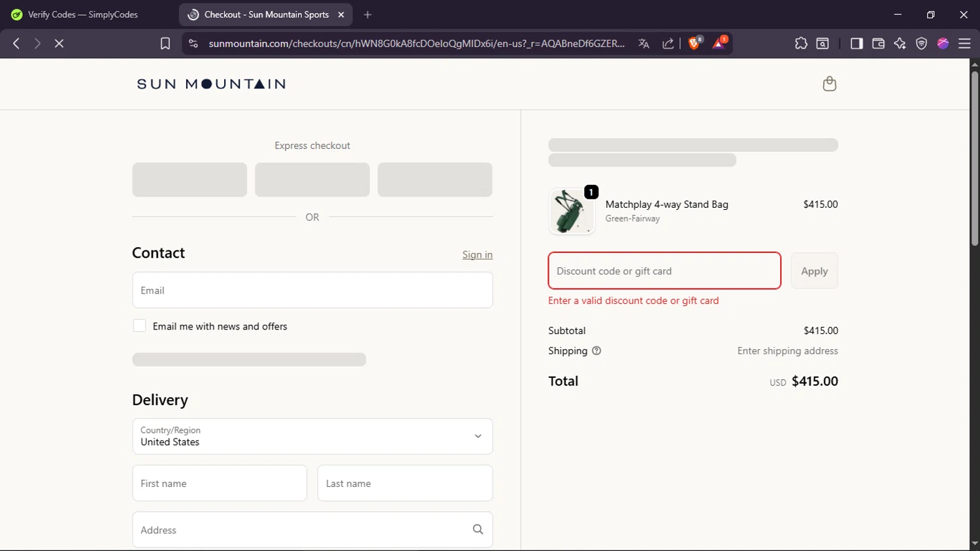Click the Express checkout label
This screenshot has height=551, width=980.
312,146
